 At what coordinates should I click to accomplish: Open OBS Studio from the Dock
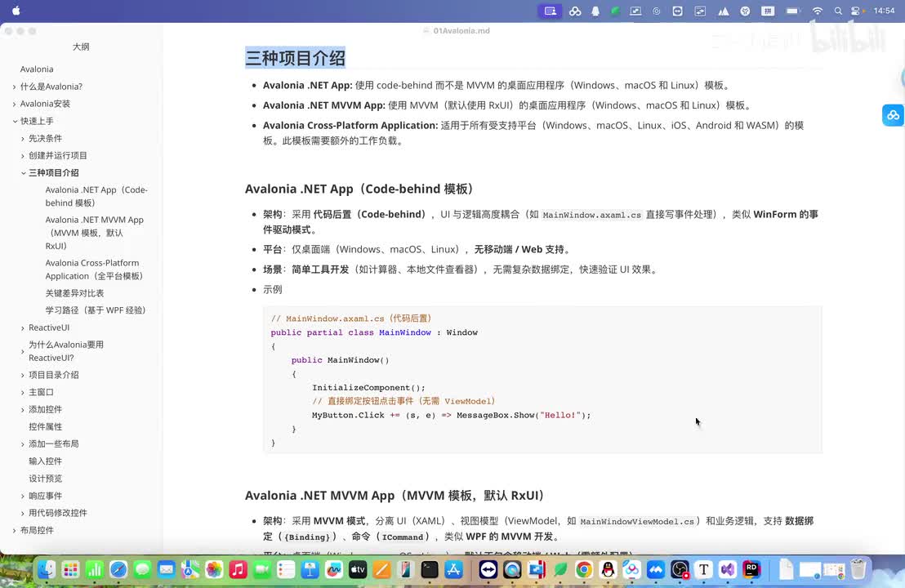(680, 570)
